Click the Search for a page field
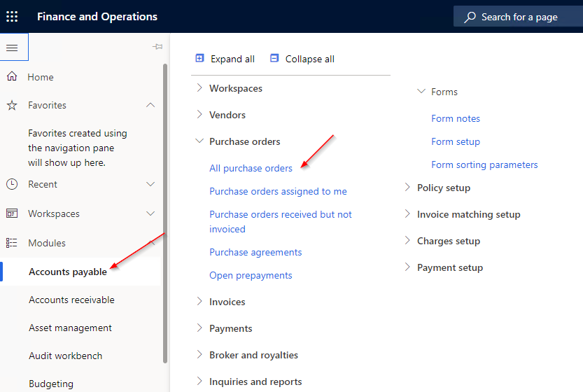The width and height of the screenshot is (583, 392). coord(519,17)
